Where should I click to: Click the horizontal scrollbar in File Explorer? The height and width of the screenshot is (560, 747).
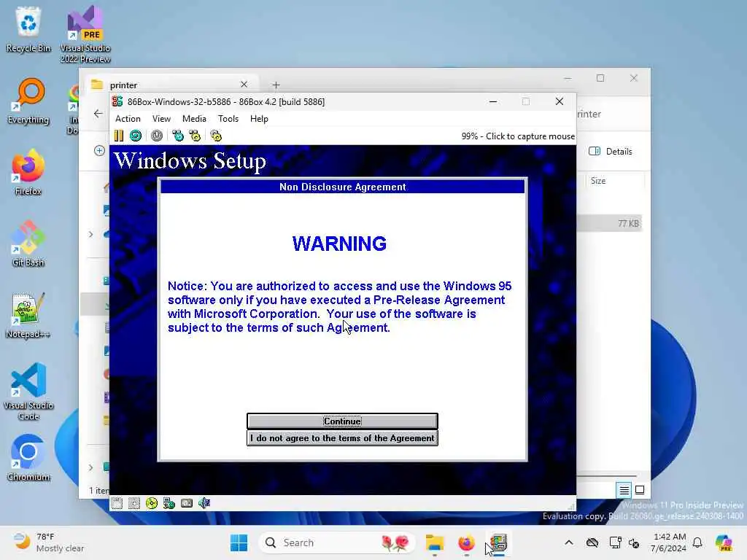click(606, 475)
